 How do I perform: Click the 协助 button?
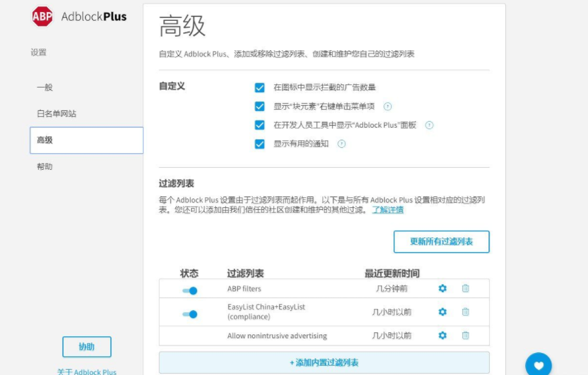[87, 347]
